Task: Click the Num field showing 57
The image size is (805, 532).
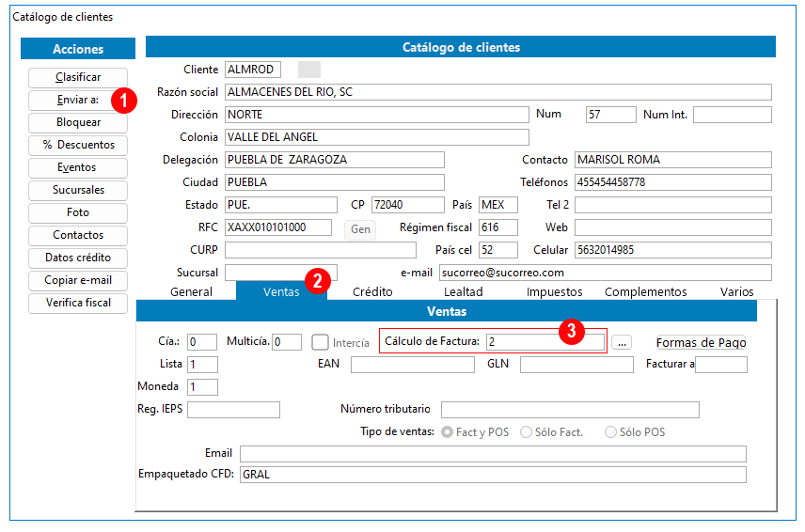Action: (x=611, y=115)
